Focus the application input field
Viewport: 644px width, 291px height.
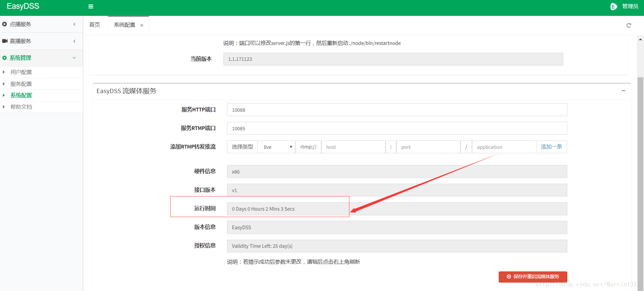(504, 147)
